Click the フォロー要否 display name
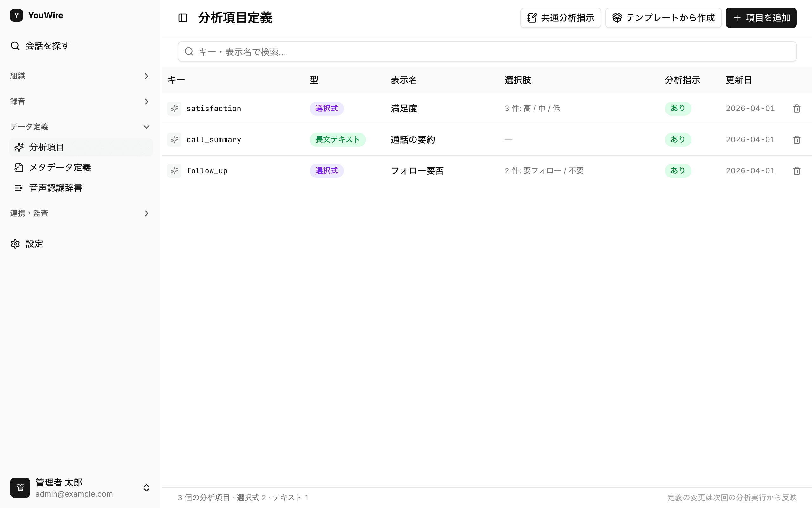The width and height of the screenshot is (812, 508). click(417, 171)
